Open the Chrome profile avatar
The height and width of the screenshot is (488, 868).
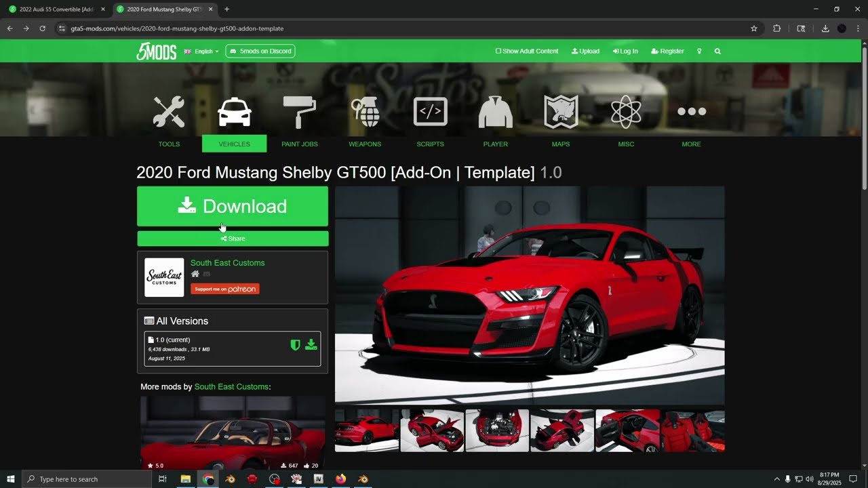842,28
